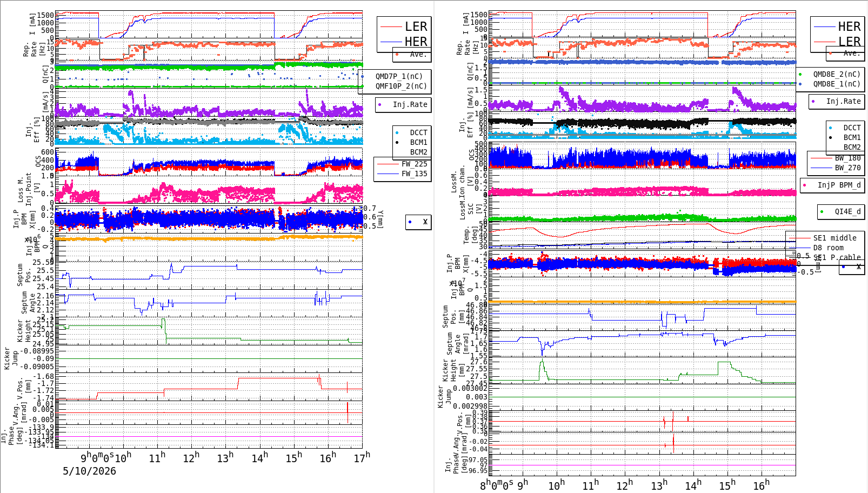
Task: Click the 8h0m0s time axis label
Action: click(497, 485)
